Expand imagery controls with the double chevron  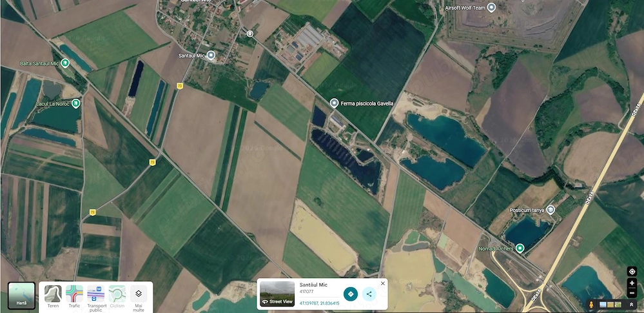pos(631,305)
